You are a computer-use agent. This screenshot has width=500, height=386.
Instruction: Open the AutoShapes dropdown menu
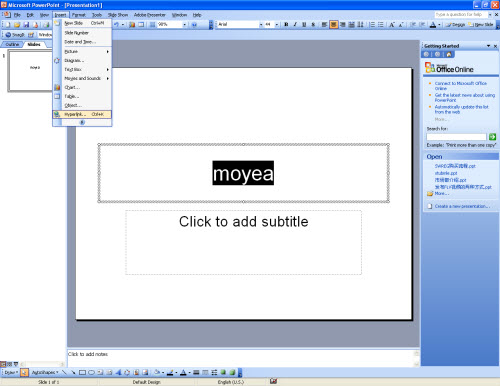(x=45, y=372)
